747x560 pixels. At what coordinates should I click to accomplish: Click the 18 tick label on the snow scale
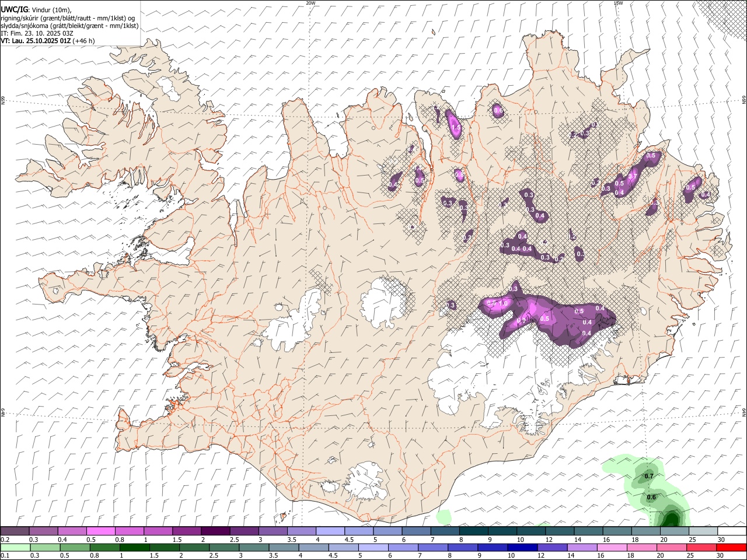635,540
